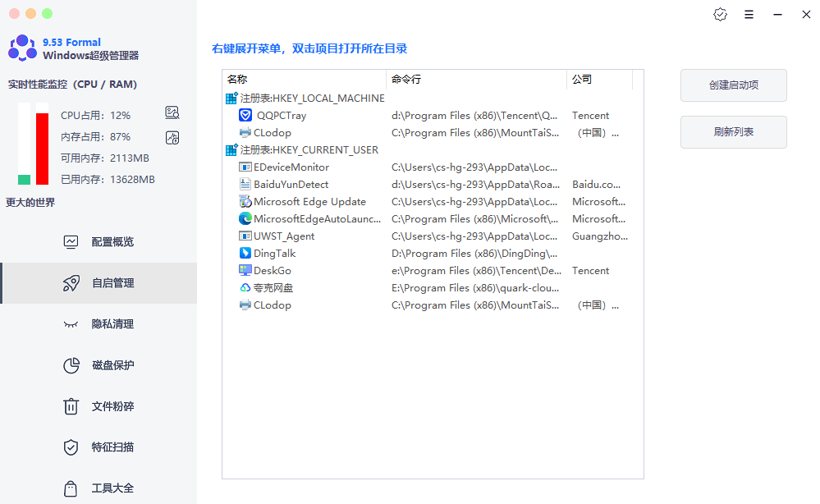
Task: Go to 隐私清理 section
Action: click(x=99, y=324)
